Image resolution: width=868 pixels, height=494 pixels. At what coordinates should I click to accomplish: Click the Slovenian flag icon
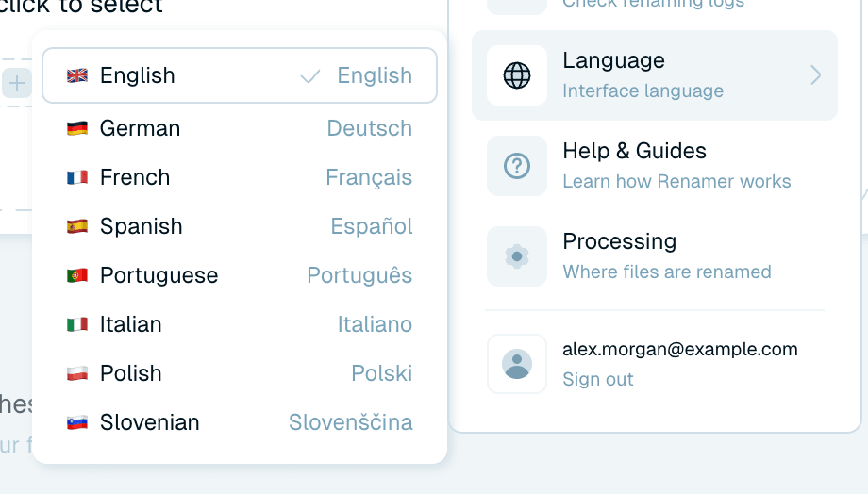pos(77,422)
